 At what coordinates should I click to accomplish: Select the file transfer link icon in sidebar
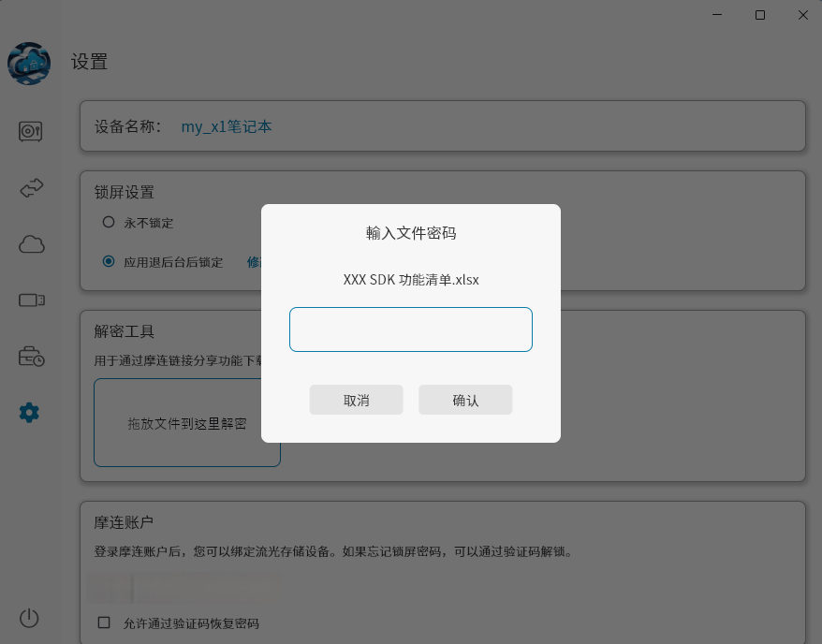[29, 187]
